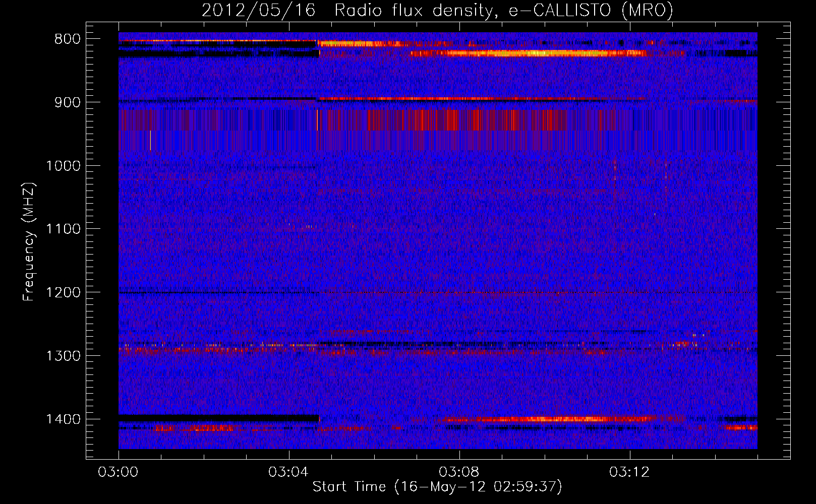Click the 03:04 time tick label
816x504 pixels.
288,472
